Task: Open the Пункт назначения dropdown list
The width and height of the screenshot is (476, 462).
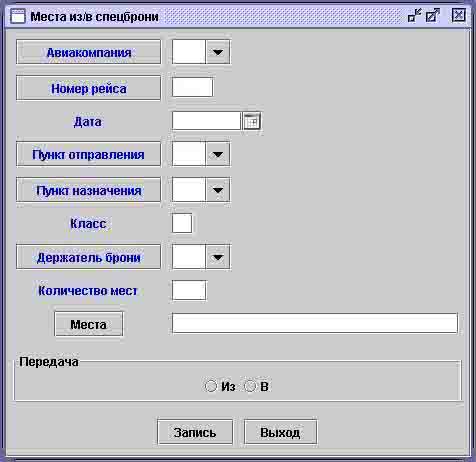Action: coord(218,190)
